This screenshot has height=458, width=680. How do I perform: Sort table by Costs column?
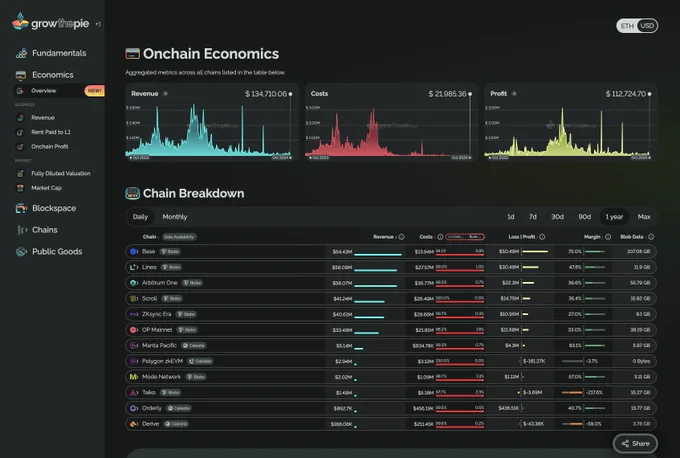pyautogui.click(x=427, y=237)
